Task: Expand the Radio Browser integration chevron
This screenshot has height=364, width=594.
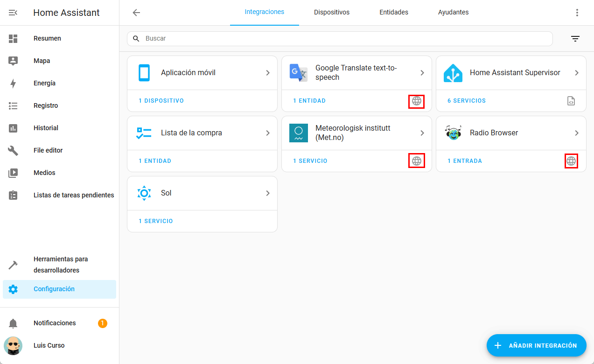Action: (577, 133)
